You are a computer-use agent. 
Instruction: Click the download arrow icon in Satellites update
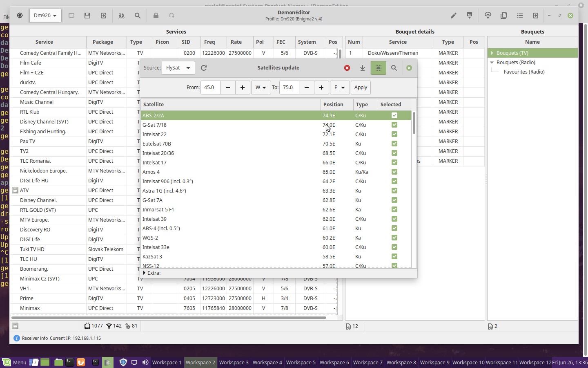(x=363, y=68)
